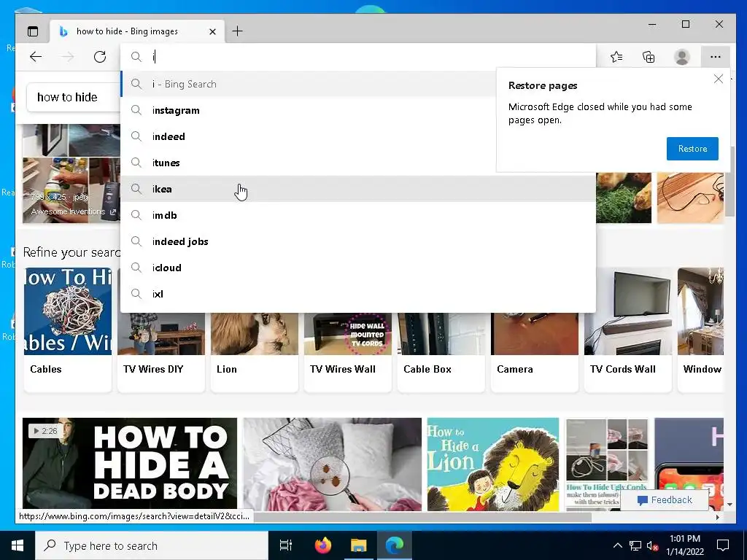Open the tab actions menu icon
Image resolution: width=747 pixels, height=560 pixels.
(32, 31)
